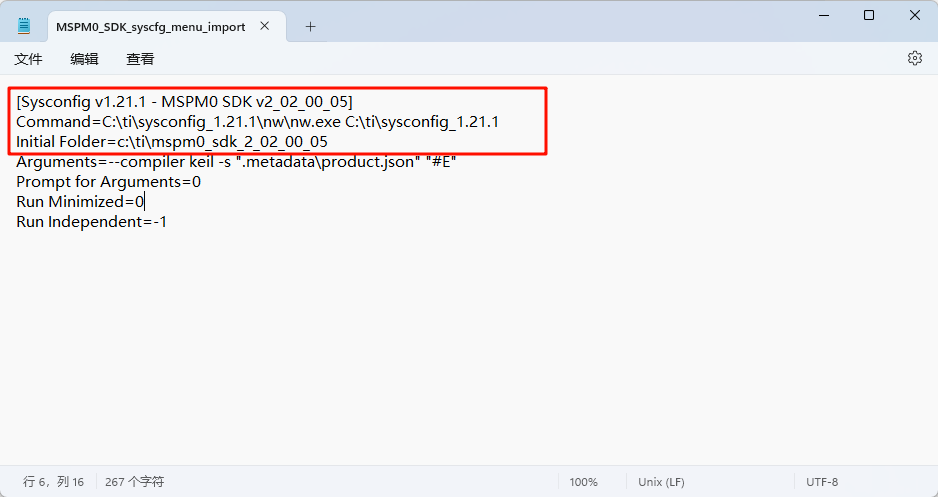This screenshot has width=938, height=497.
Task: Click the Command=C:\ti\sysconfig line
Action: point(257,122)
